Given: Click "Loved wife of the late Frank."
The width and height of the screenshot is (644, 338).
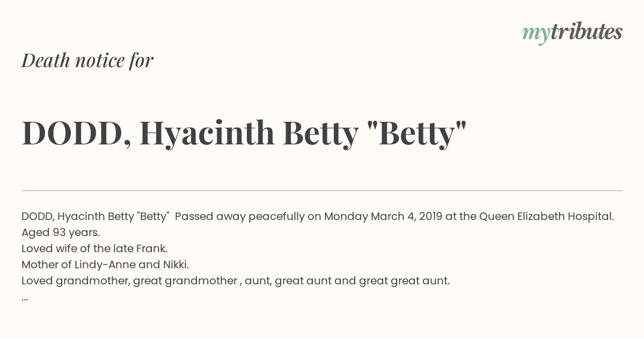Looking at the screenshot, I should click(x=94, y=249).
